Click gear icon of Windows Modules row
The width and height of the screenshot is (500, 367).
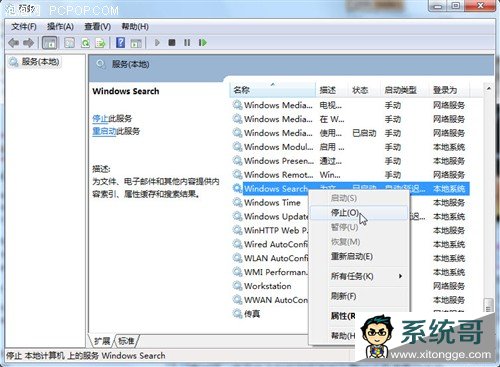(x=237, y=147)
